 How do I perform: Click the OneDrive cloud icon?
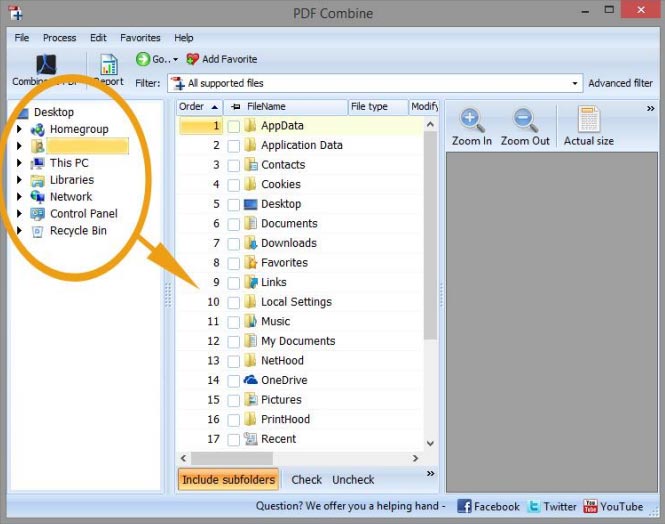pyautogui.click(x=251, y=380)
